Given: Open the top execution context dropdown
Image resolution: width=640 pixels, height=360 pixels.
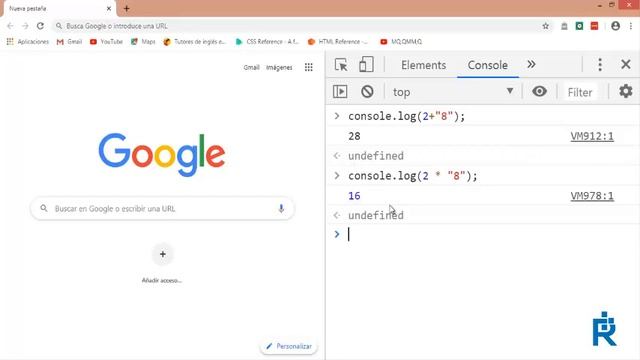Looking at the screenshot, I should [453, 92].
